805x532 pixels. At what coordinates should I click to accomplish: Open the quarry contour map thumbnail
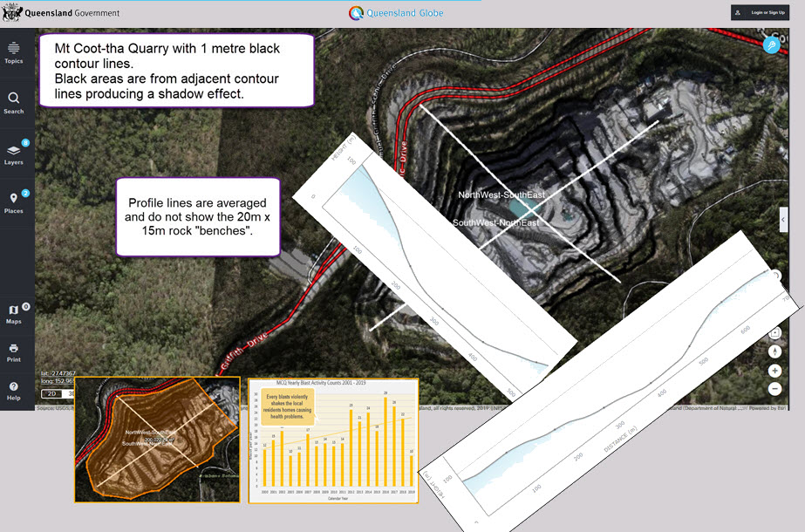(156, 440)
